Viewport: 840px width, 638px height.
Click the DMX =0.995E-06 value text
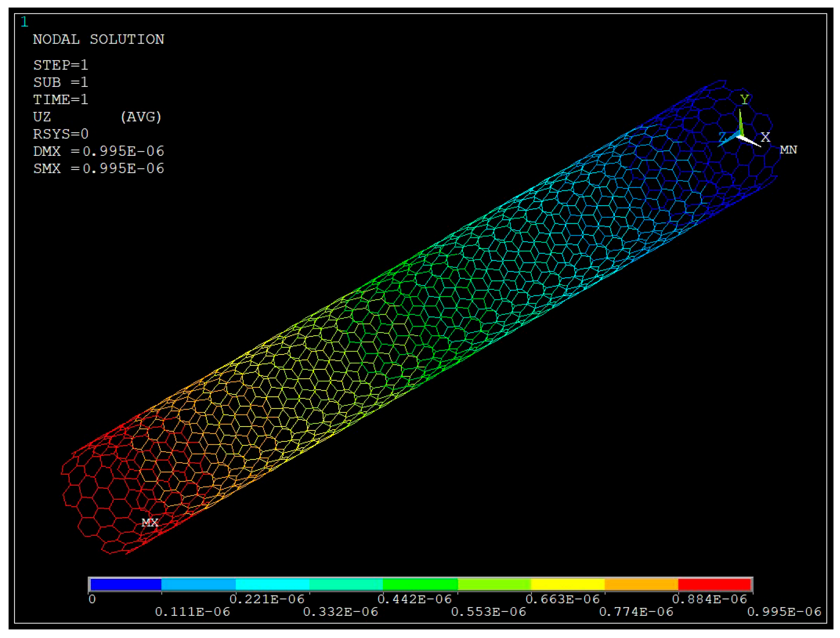(98, 151)
